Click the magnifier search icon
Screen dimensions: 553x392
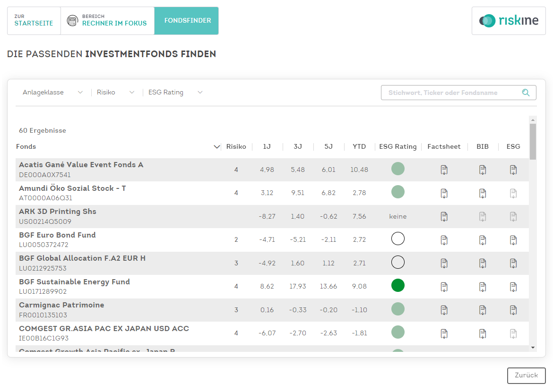click(x=526, y=93)
